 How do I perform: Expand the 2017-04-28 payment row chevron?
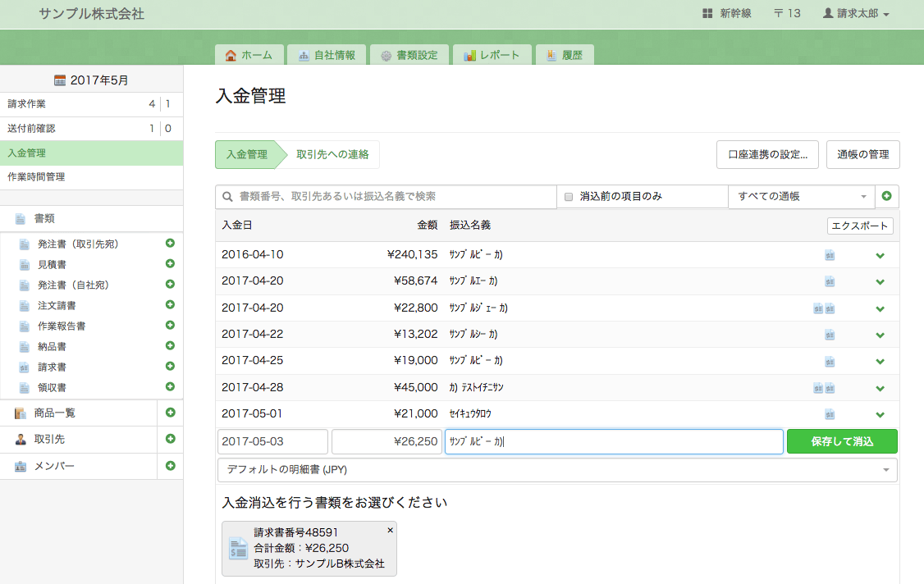[x=880, y=388]
